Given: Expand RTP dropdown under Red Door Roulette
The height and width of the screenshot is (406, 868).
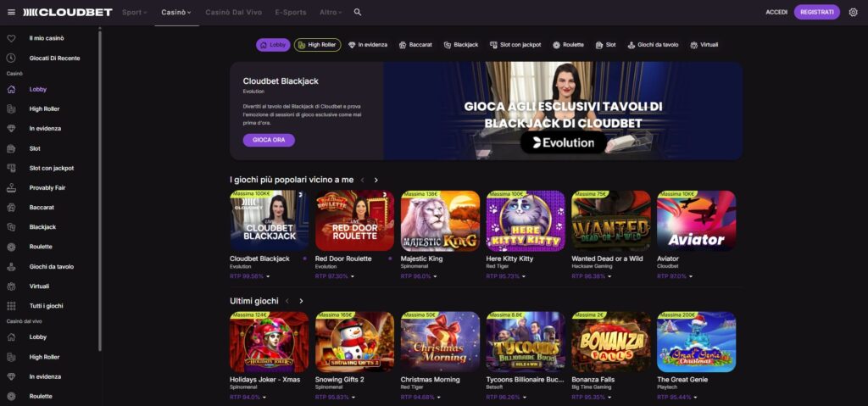Looking at the screenshot, I should tap(353, 275).
